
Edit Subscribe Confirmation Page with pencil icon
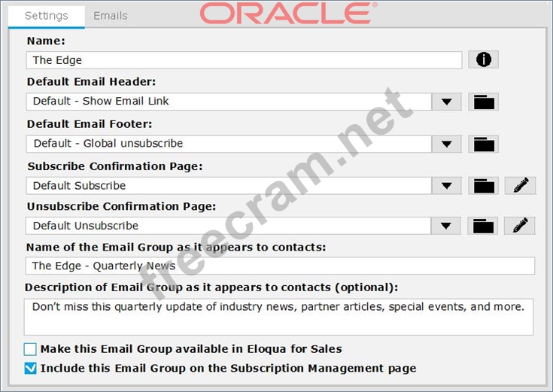(521, 186)
